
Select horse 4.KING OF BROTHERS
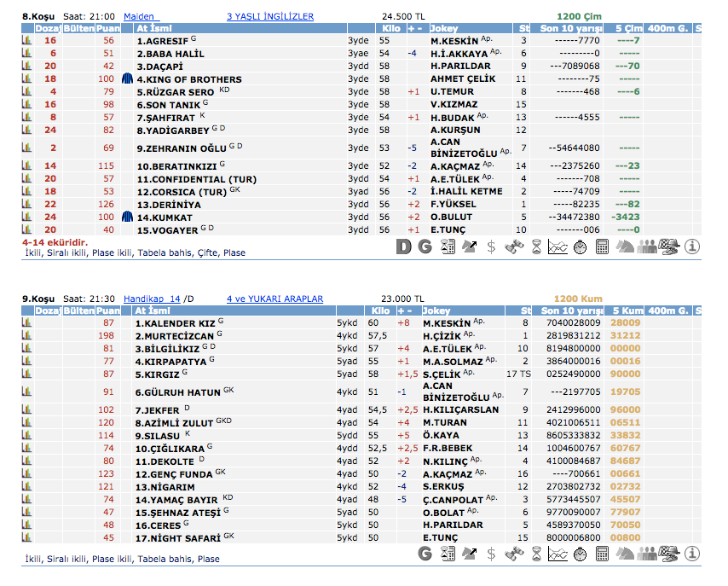pyautogui.click(x=188, y=79)
